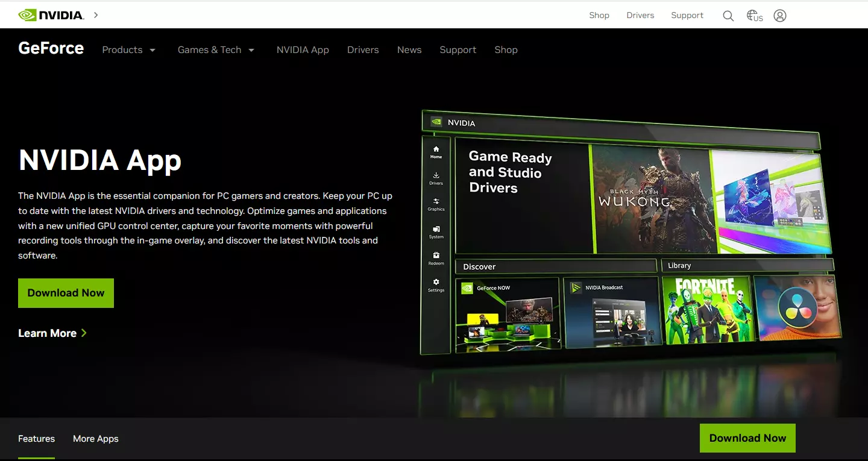The image size is (868, 461).
Task: Open the top-bar Drivers link
Action: click(640, 15)
